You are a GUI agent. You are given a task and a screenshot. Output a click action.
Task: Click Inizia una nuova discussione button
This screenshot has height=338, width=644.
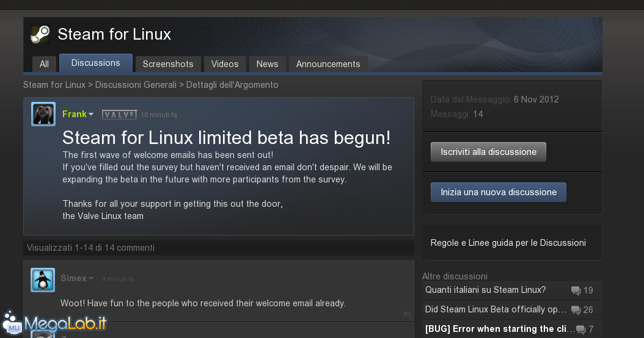[499, 192]
